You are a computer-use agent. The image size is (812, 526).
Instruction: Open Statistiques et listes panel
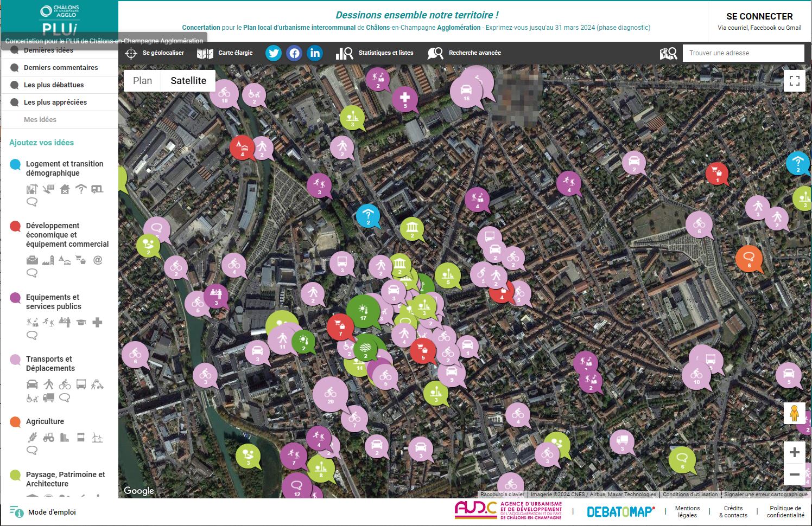[375, 53]
